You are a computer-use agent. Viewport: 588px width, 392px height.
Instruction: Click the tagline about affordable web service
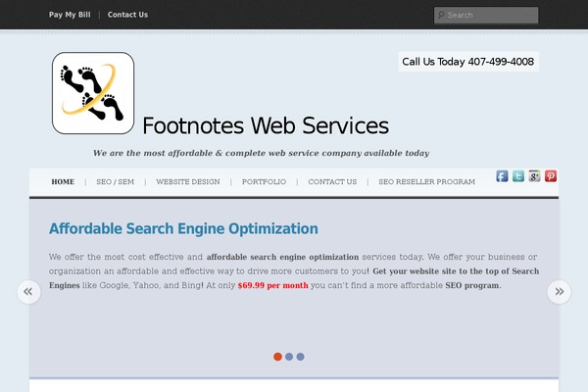coord(261,153)
